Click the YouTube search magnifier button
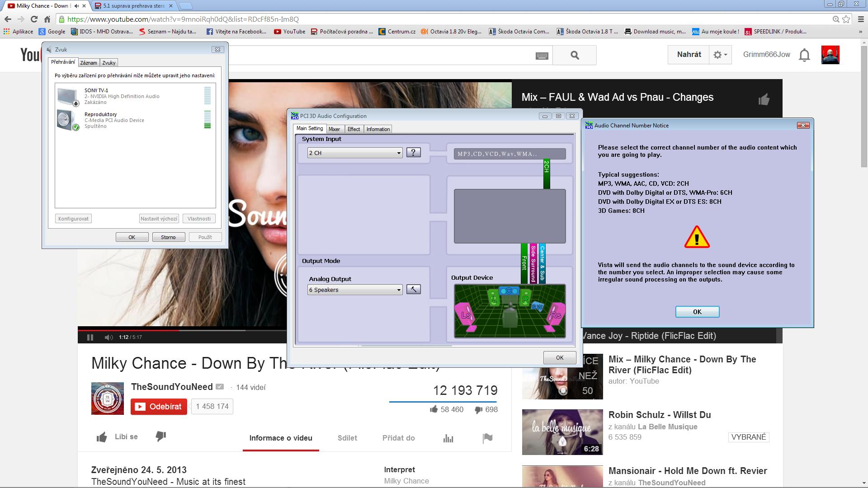The width and height of the screenshot is (868, 488). pos(575,55)
